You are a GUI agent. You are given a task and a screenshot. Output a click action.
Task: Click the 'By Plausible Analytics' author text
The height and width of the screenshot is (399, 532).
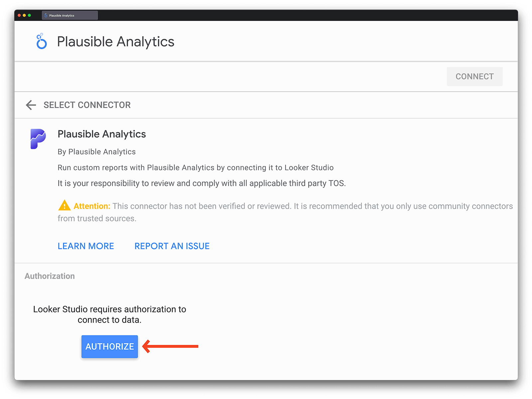click(96, 151)
